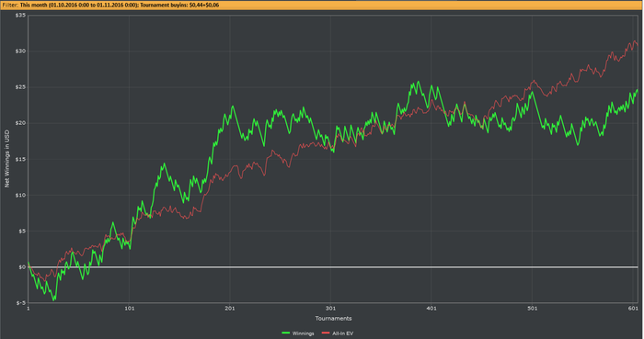Select the filter bar text at top
644x339 pixels.
coord(110,6)
